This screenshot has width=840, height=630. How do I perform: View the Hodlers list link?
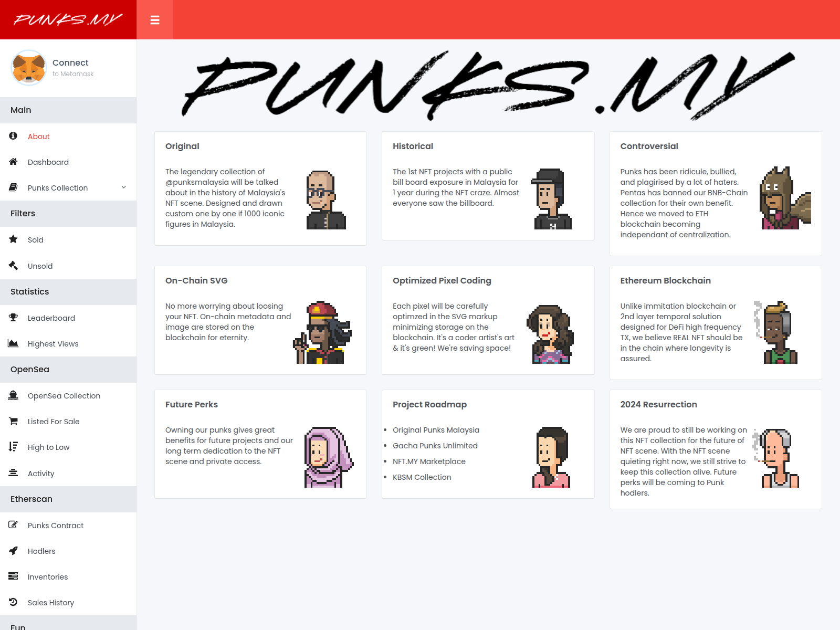click(x=68, y=551)
